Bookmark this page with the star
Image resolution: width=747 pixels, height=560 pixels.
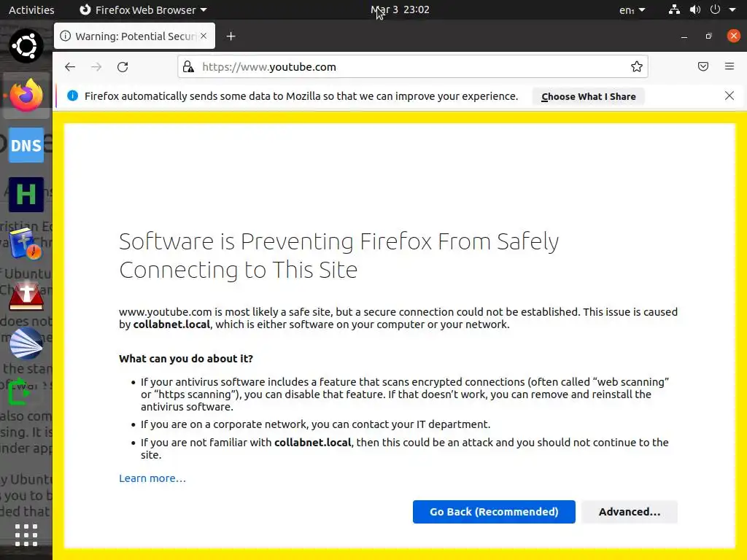coord(637,67)
